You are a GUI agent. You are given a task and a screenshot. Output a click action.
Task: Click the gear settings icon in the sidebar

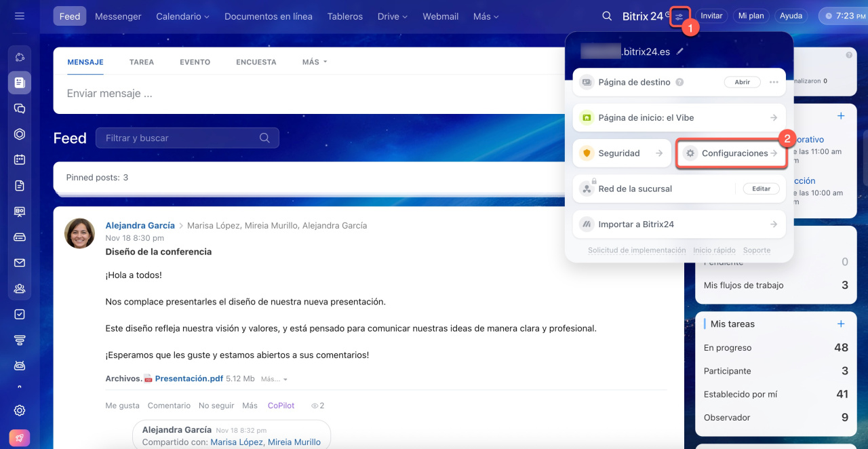tap(20, 410)
